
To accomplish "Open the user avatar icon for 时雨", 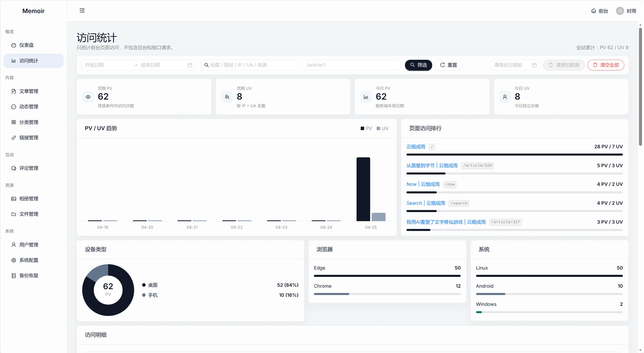I will (620, 11).
